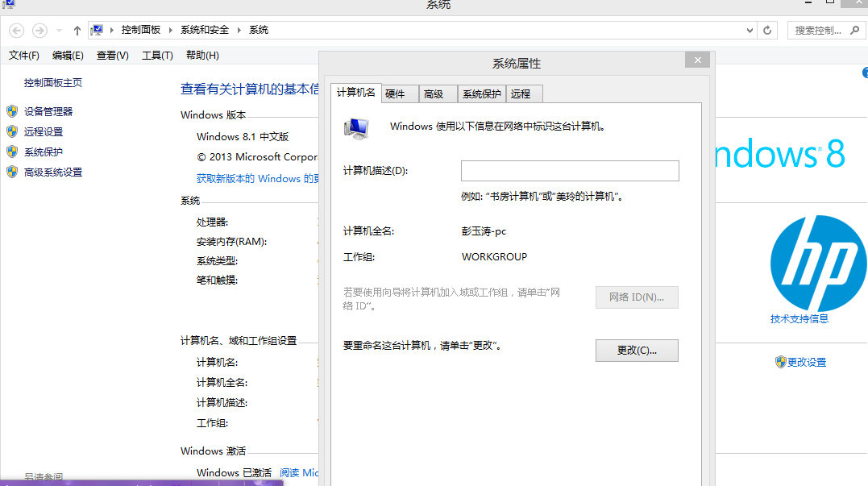The image size is (868, 486).
Task: Open 远程设置 link
Action: point(44,131)
